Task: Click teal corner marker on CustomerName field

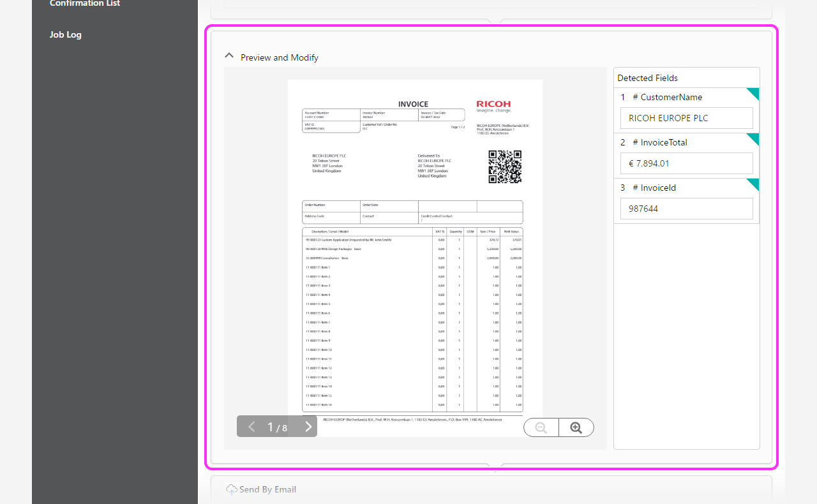Action: point(754,93)
